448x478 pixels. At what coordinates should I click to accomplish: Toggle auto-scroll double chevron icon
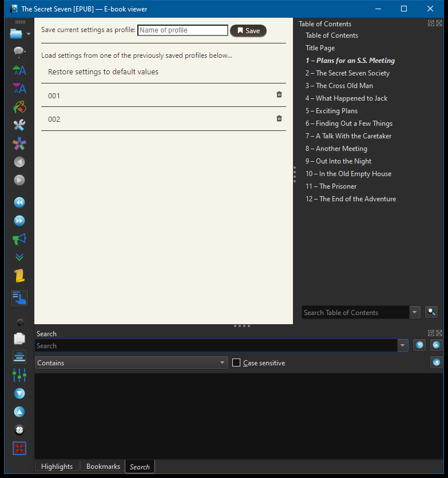(19, 257)
